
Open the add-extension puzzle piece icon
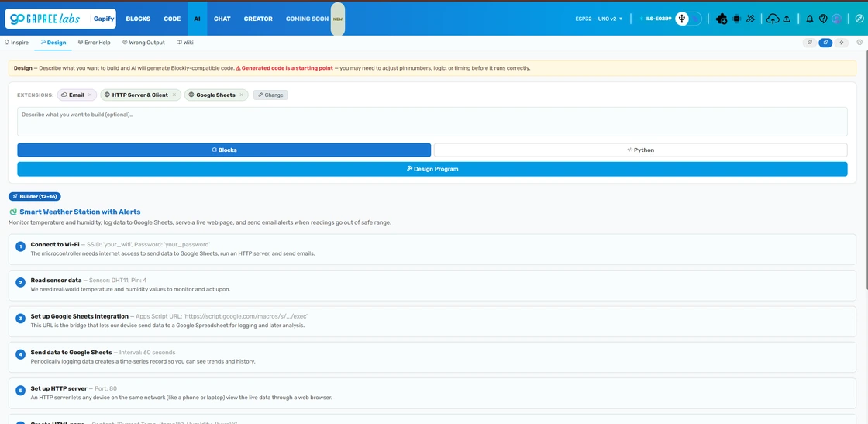pyautogui.click(x=721, y=19)
